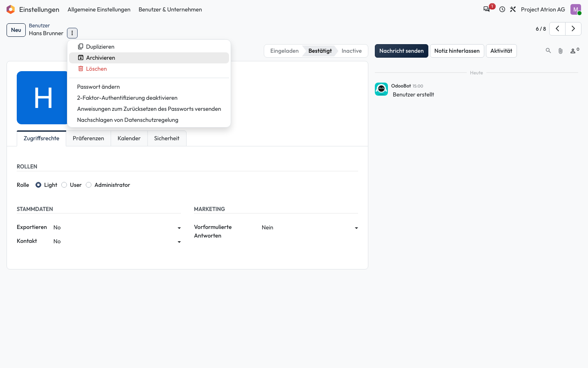The image size is (588, 368).
Task: Click the three-dot actions menu icon
Action: (72, 33)
